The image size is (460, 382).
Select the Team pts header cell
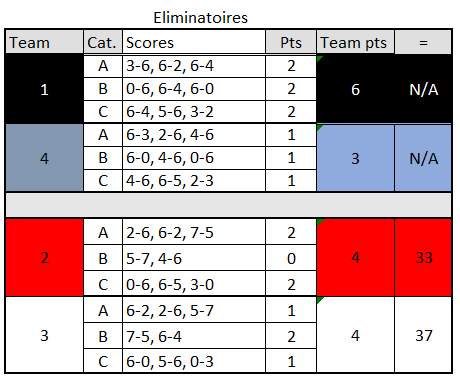[x=356, y=42]
